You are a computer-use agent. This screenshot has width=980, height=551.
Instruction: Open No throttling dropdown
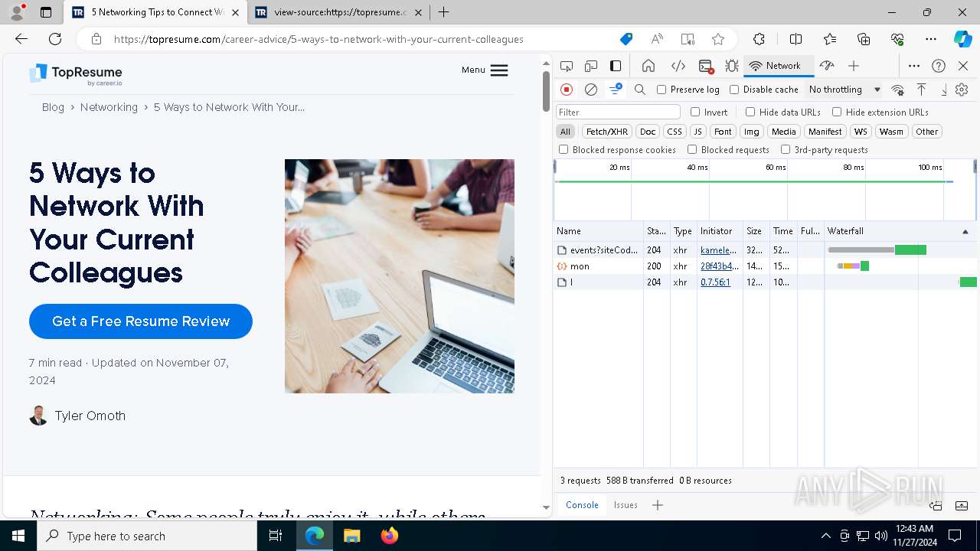pyautogui.click(x=844, y=90)
